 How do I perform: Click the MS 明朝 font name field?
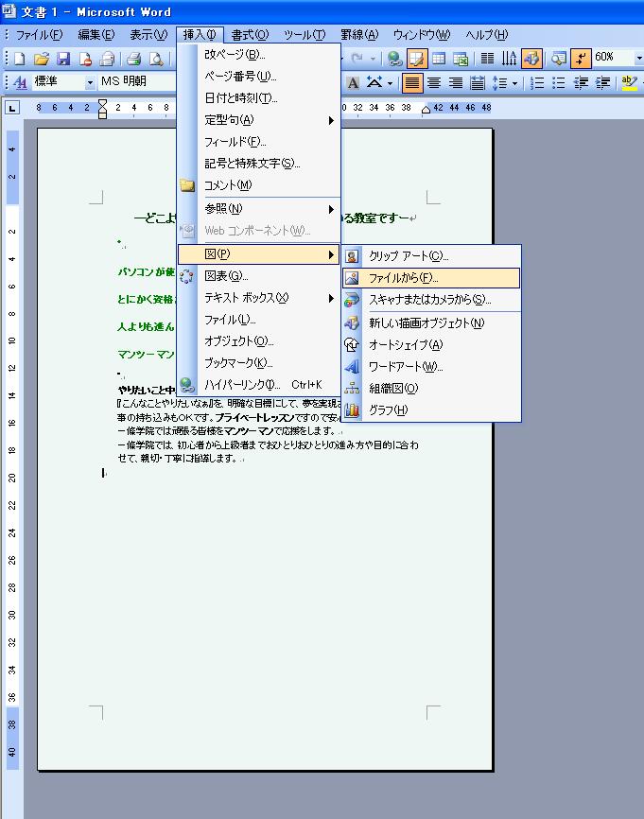coord(137,82)
